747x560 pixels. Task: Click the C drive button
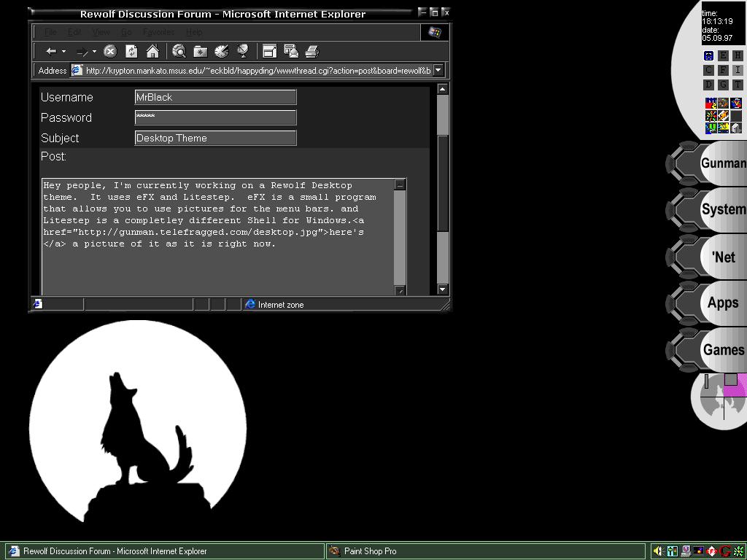(708, 70)
